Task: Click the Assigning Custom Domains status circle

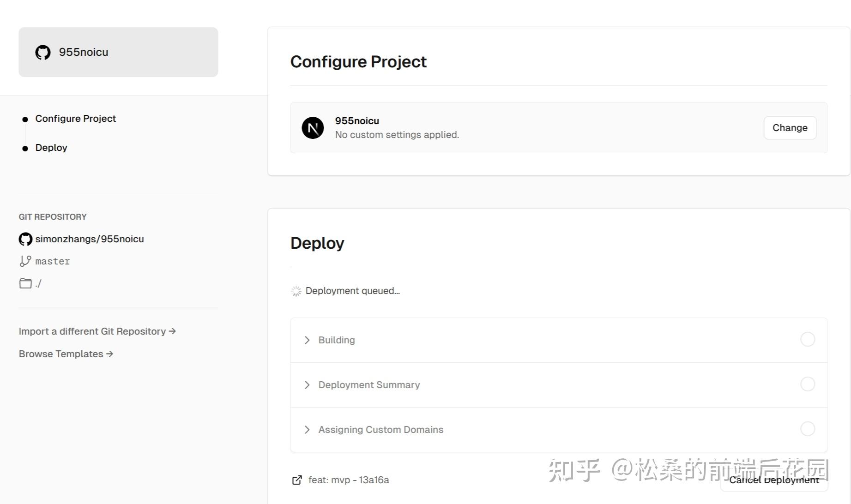Action: pos(808,429)
